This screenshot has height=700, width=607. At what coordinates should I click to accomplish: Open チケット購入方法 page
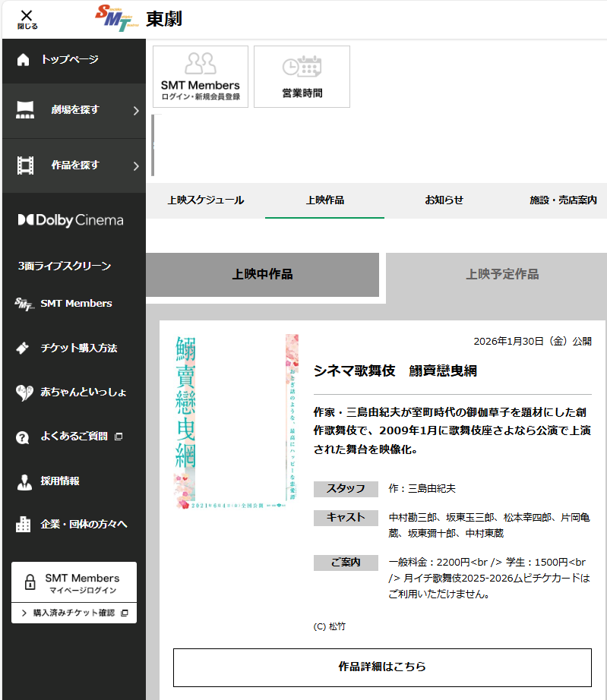(x=79, y=348)
